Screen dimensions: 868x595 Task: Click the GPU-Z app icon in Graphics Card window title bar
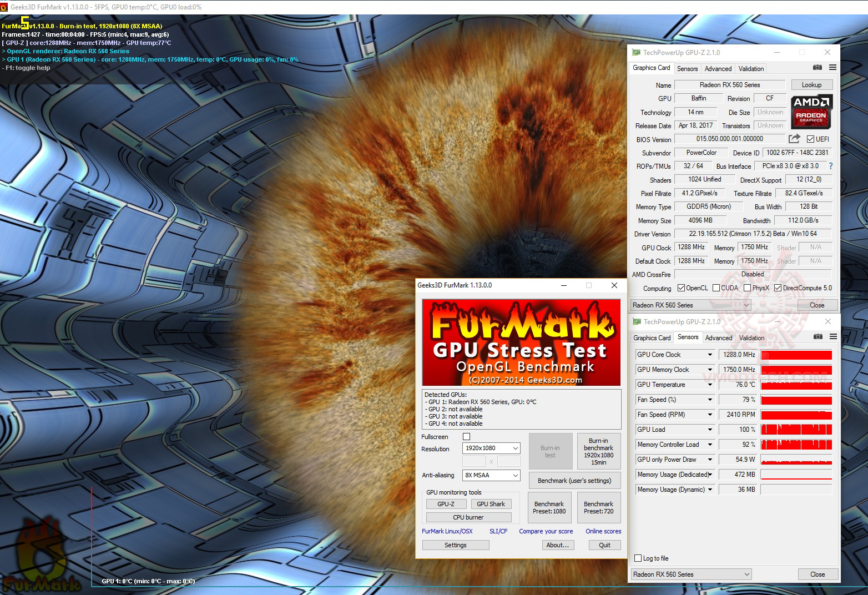[636, 52]
